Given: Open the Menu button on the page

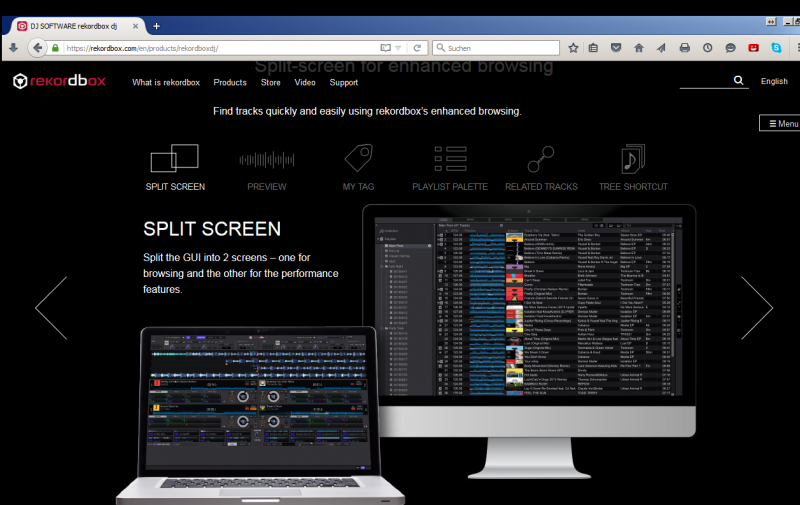Looking at the screenshot, I should (780, 123).
